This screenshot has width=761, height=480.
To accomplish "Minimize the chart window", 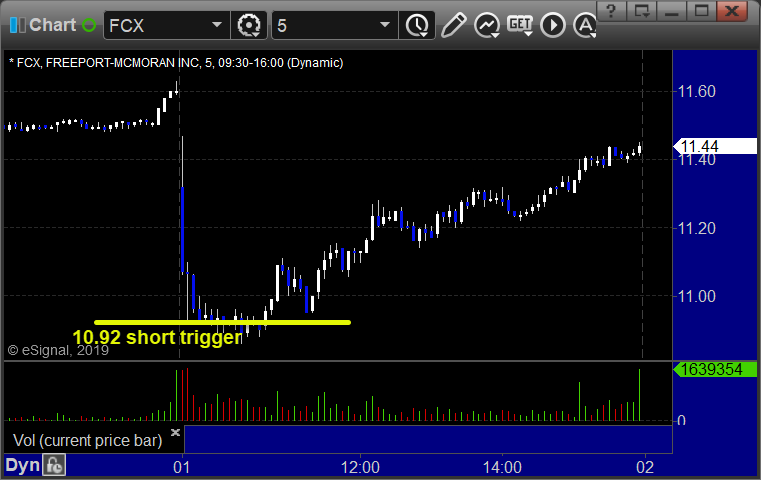I will click(x=672, y=11).
